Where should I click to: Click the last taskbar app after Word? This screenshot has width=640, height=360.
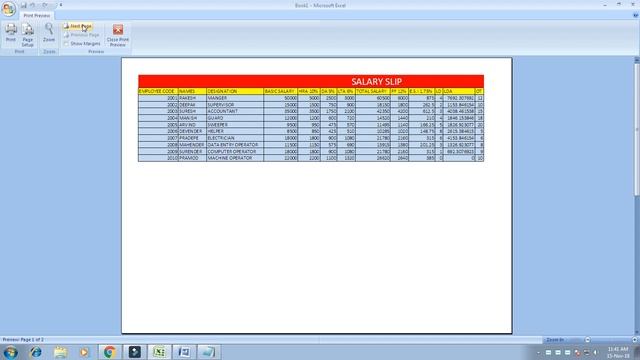pos(209,352)
